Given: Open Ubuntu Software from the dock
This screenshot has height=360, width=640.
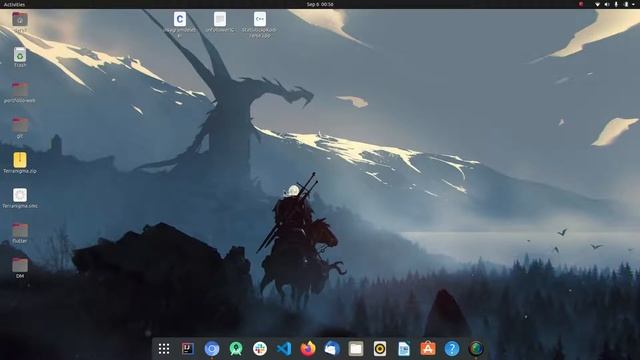Looking at the screenshot, I should [428, 349].
